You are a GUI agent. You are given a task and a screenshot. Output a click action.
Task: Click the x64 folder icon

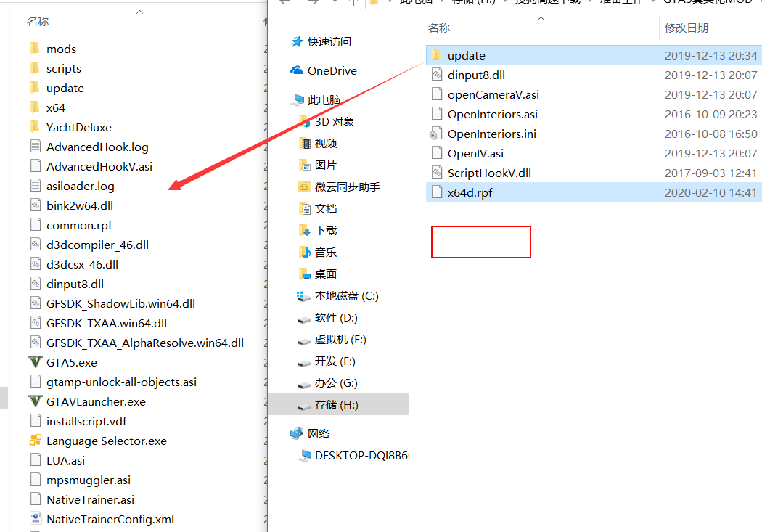click(35, 107)
